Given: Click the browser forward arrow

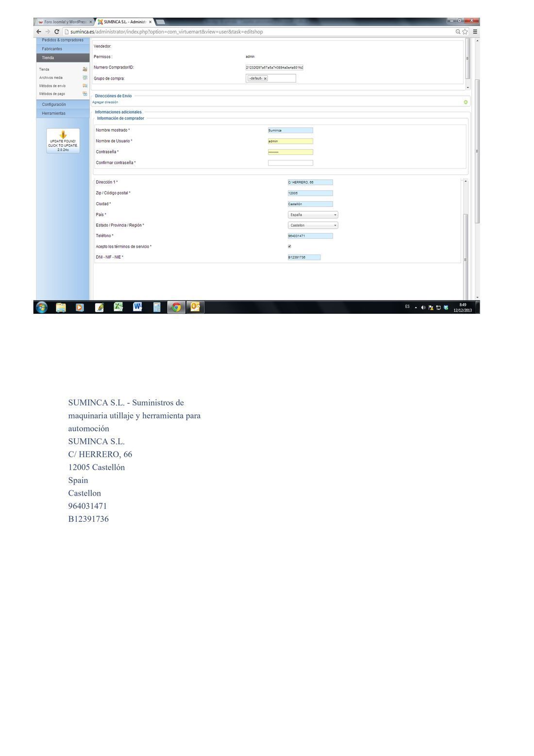Looking at the screenshot, I should (x=48, y=32).
